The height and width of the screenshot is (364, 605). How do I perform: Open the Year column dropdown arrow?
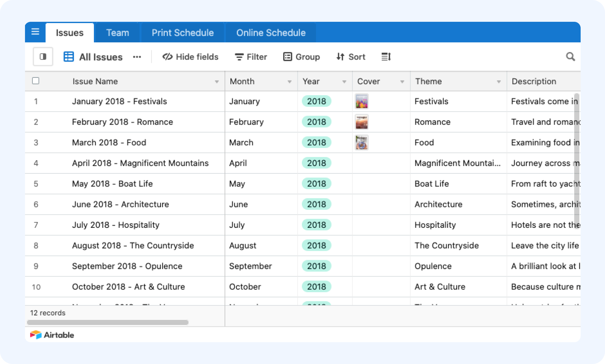coord(344,82)
